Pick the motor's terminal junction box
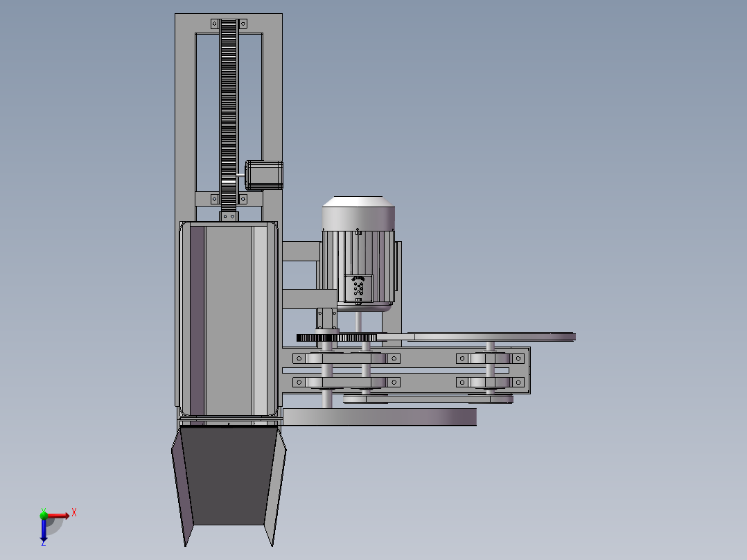The height and width of the screenshot is (560, 747). [358, 288]
